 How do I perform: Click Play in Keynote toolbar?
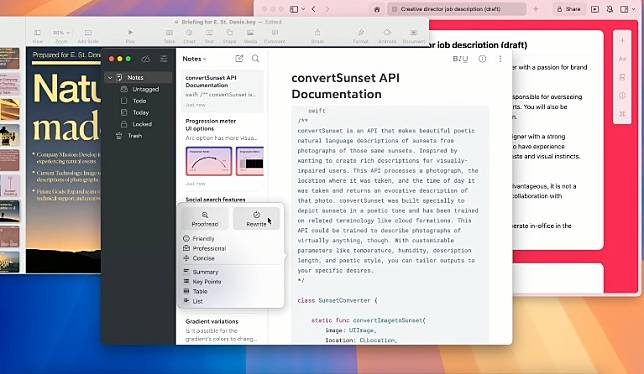coord(130,36)
